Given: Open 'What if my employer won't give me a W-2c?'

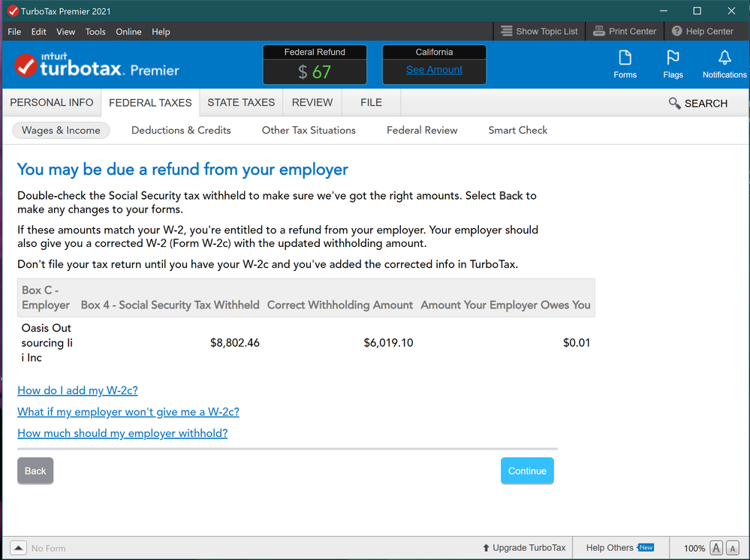Looking at the screenshot, I should 128,412.
